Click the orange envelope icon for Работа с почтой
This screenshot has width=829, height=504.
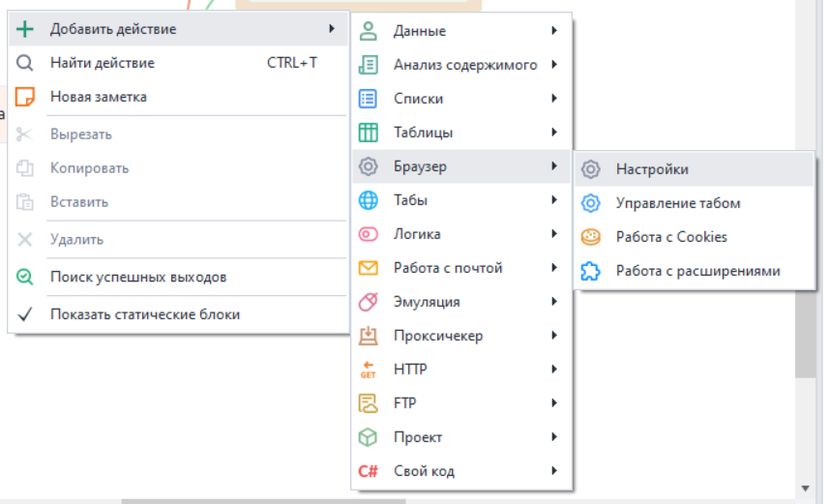pyautogui.click(x=368, y=268)
